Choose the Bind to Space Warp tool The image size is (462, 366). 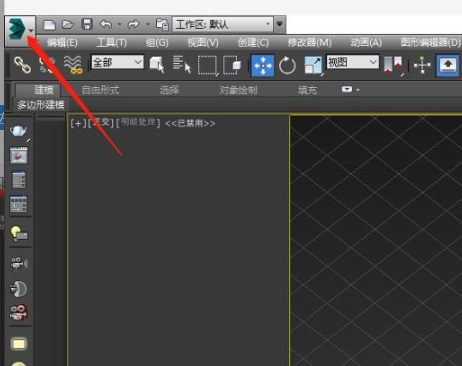point(73,65)
